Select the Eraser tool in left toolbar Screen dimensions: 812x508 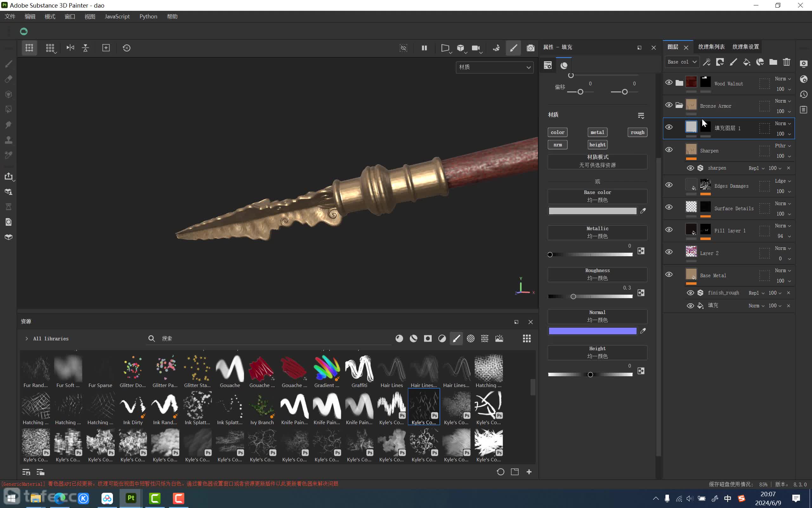point(9,79)
